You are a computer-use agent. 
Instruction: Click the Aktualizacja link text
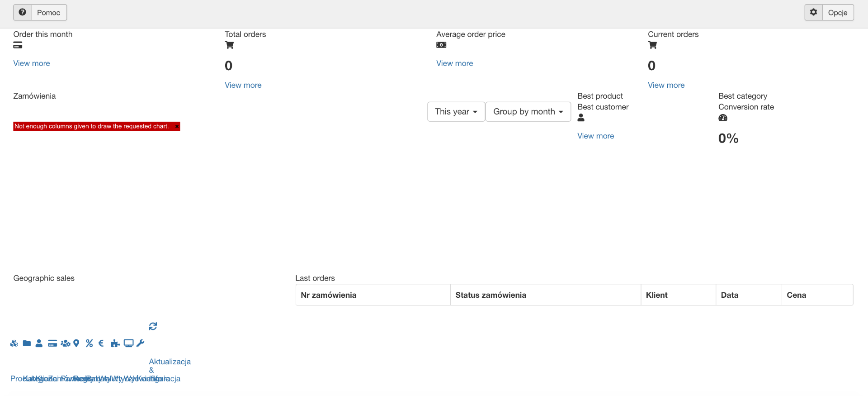pos(170,362)
